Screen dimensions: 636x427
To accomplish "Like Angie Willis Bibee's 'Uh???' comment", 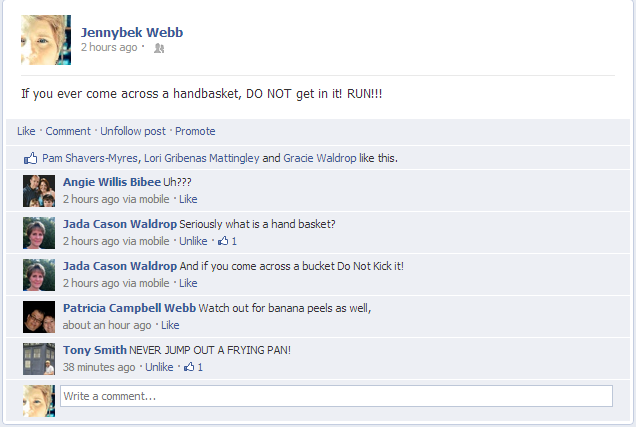I will pyautogui.click(x=188, y=200).
